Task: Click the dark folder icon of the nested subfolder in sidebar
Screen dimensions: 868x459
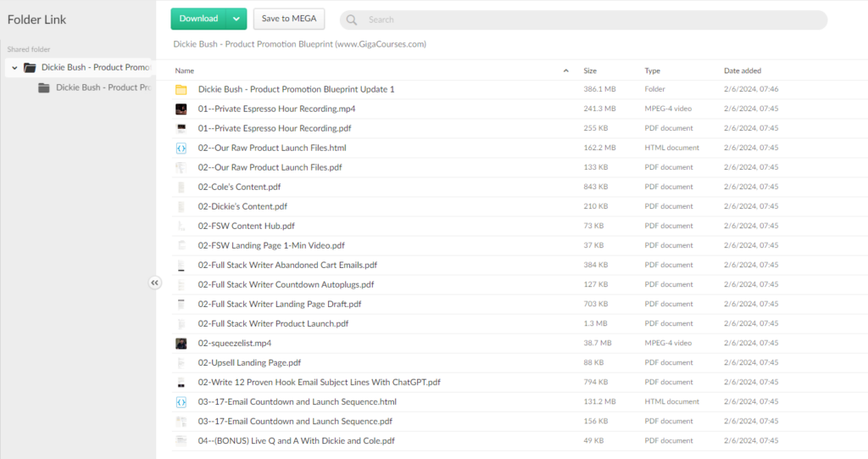Action: (x=44, y=87)
